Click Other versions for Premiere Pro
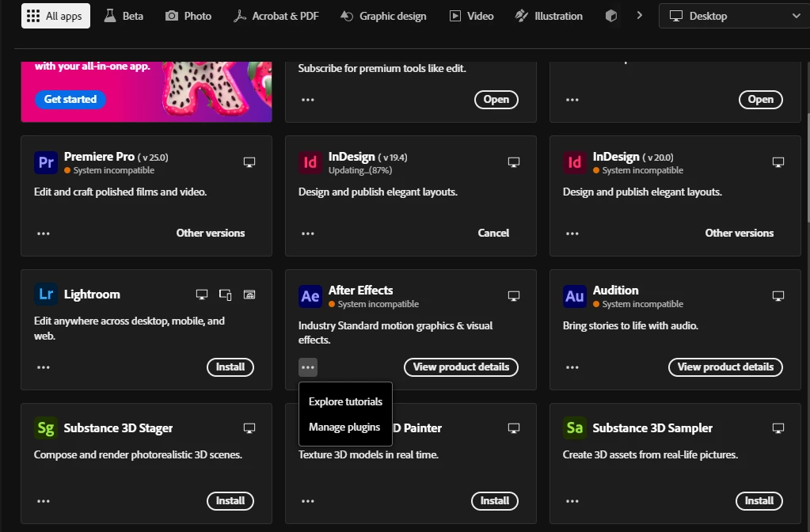The width and height of the screenshot is (810, 532). (x=211, y=233)
